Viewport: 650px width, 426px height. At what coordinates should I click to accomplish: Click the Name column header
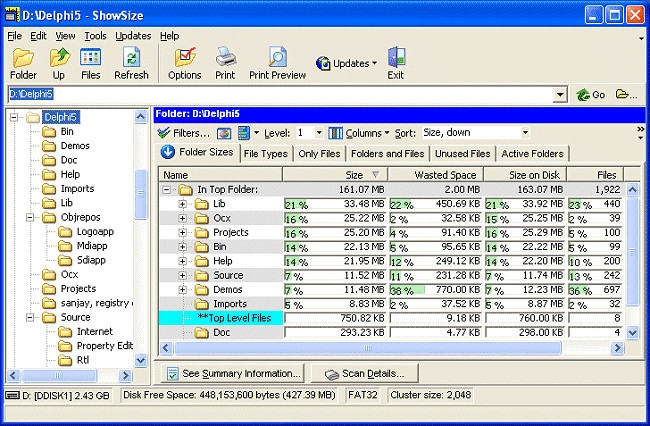click(221, 175)
